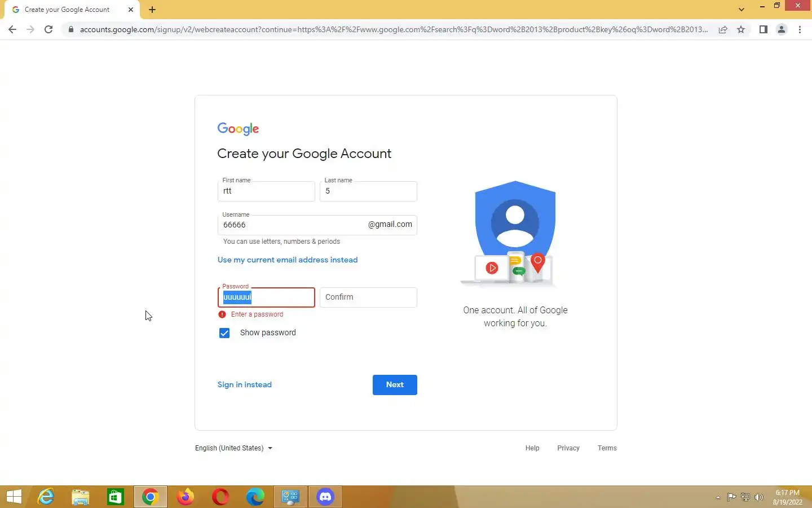Click the volume speaker tray icon

759,497
